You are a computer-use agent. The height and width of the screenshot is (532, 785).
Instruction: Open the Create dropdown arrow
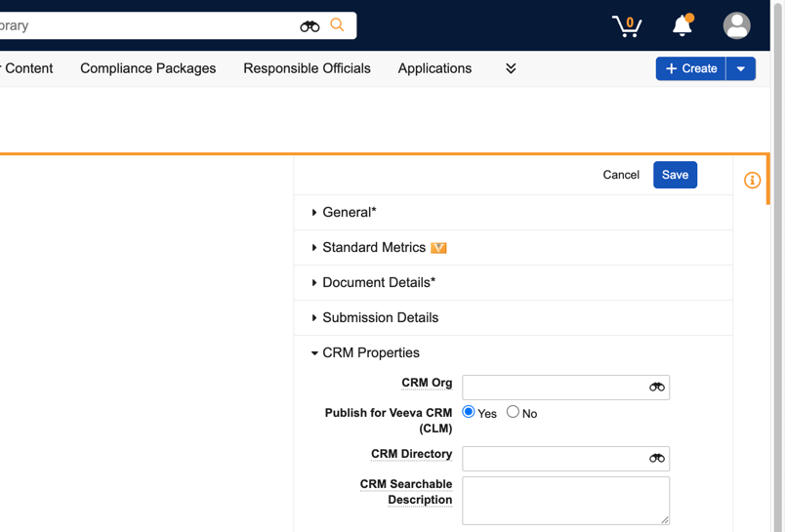click(x=741, y=68)
